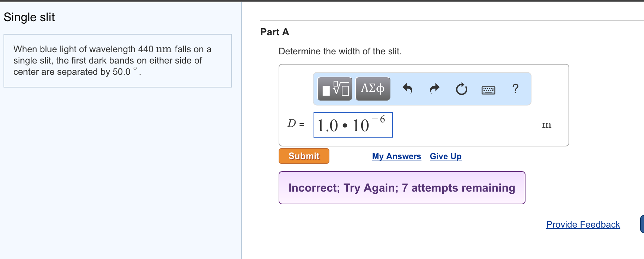644x259 pixels.
Task: Click the unit label m
Action: click(x=546, y=124)
